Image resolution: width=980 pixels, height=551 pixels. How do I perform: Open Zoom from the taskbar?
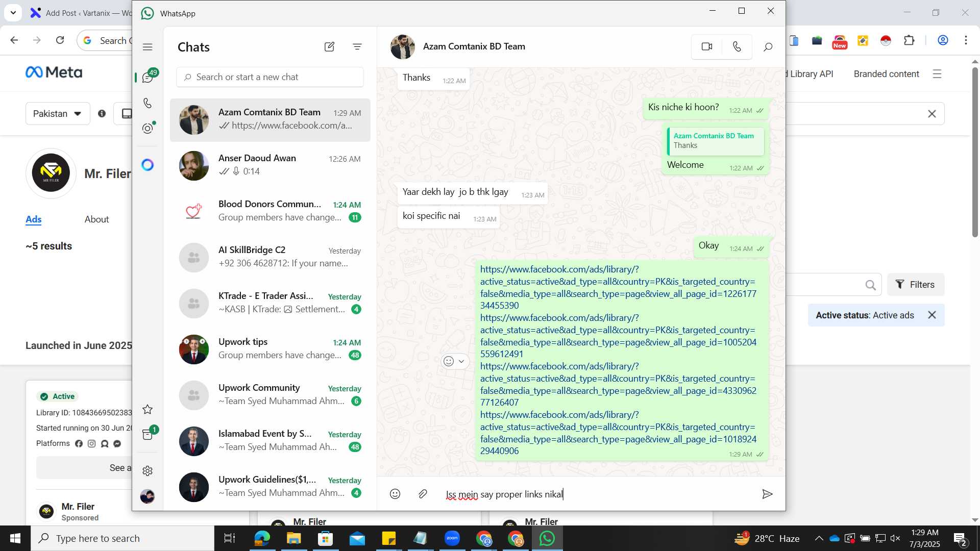[x=452, y=538]
